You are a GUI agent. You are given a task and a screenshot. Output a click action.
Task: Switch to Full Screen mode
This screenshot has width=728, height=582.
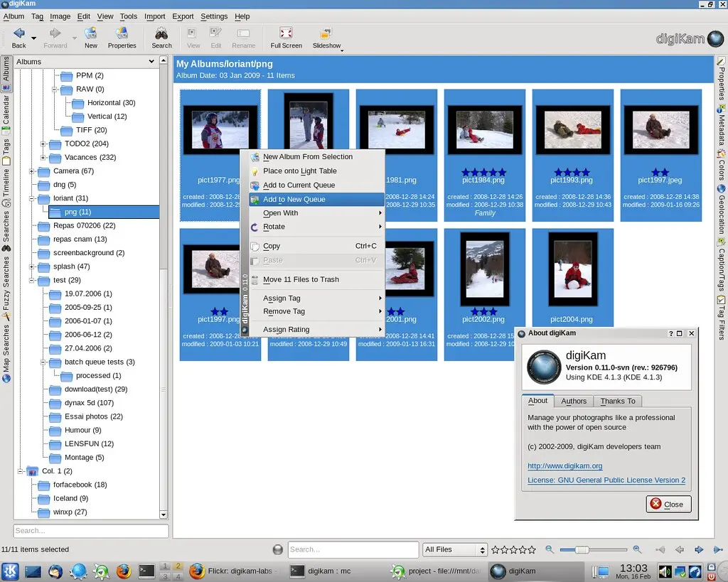[x=286, y=37]
